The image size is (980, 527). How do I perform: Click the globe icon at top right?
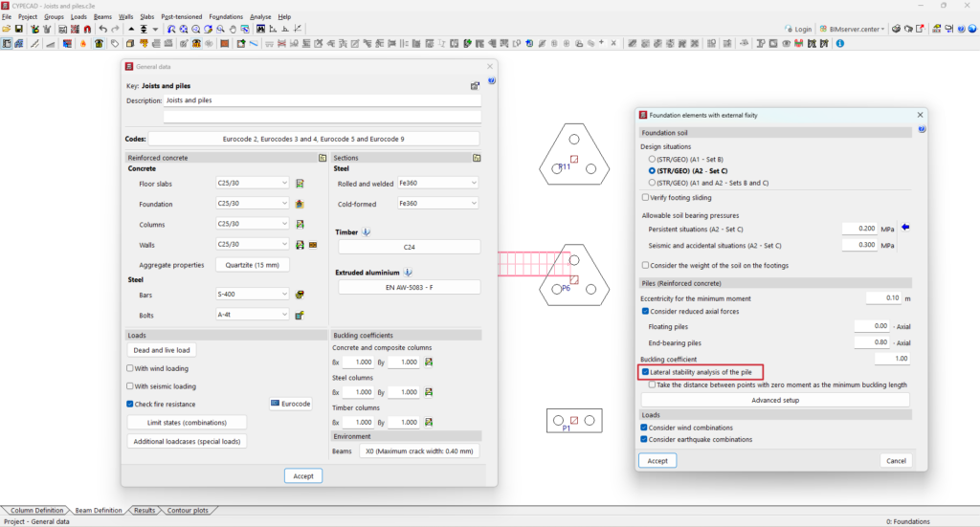972,29
